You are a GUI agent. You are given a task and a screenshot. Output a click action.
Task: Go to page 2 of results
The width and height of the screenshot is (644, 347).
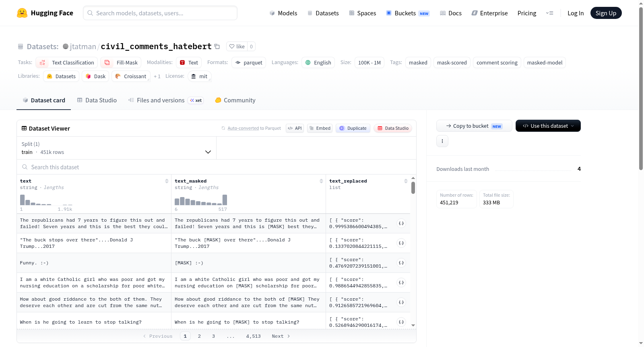click(x=199, y=336)
